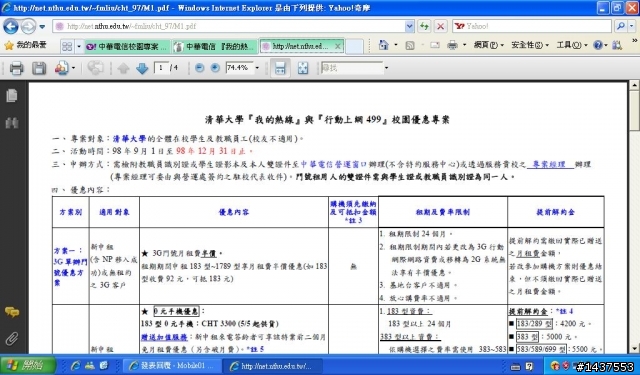Click the 專案經理 underlined link
The height and width of the screenshot is (375, 640).
(550, 164)
